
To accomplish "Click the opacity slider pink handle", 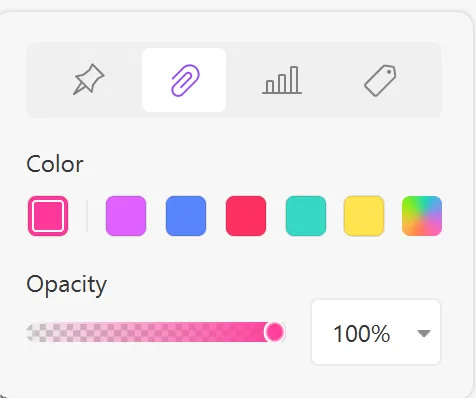I will pyautogui.click(x=275, y=332).
